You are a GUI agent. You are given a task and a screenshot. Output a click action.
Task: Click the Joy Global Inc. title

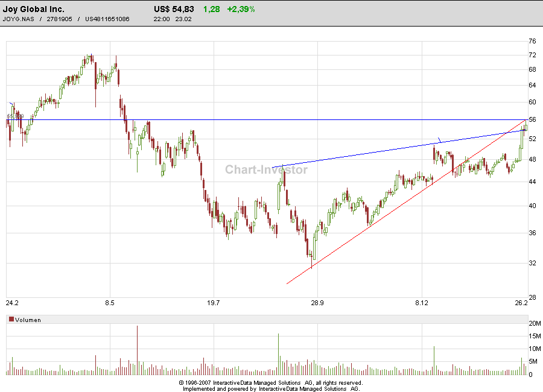[34, 9]
